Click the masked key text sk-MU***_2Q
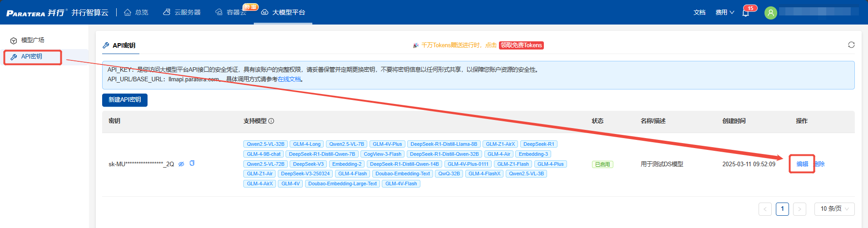The height and width of the screenshot is (228, 868). pyautogui.click(x=141, y=164)
